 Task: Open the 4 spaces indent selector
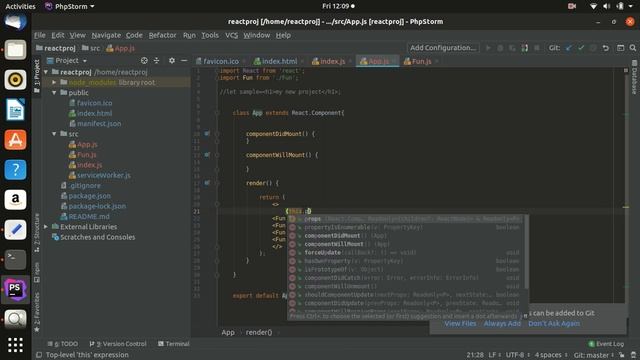[551, 355]
